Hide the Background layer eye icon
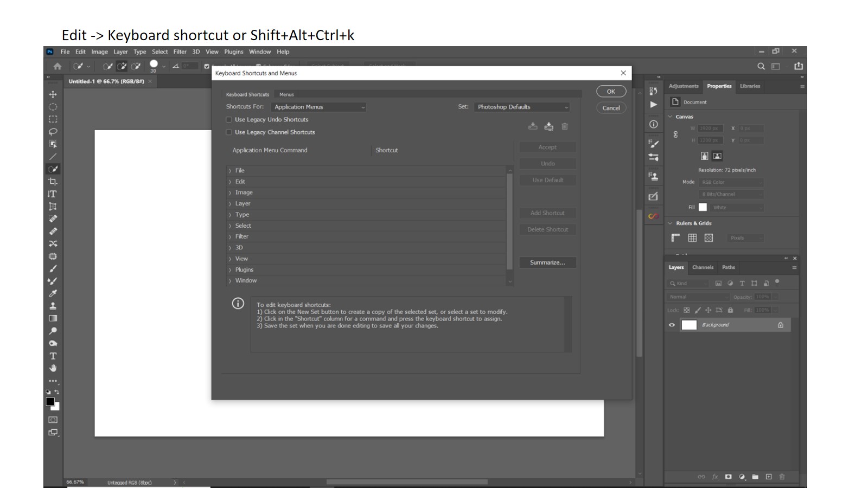The width and height of the screenshot is (868, 488). pos(672,325)
